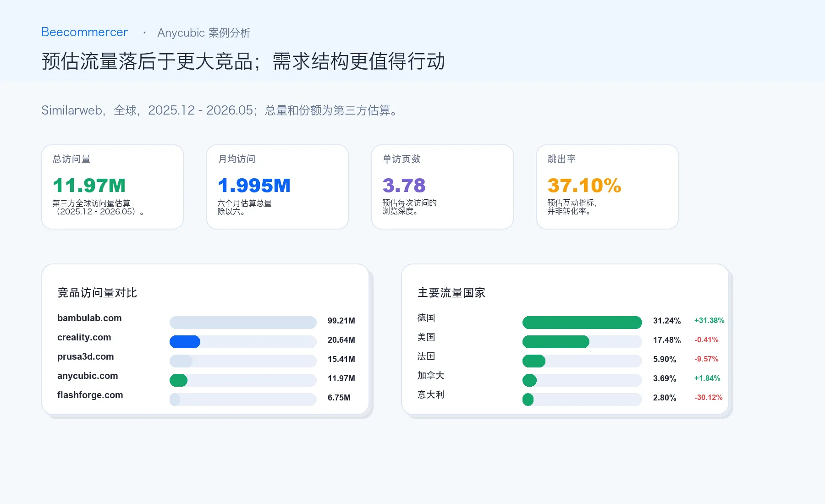The image size is (825, 504).
Task: Click the blue creality.com traffic bar
Action: click(x=185, y=342)
